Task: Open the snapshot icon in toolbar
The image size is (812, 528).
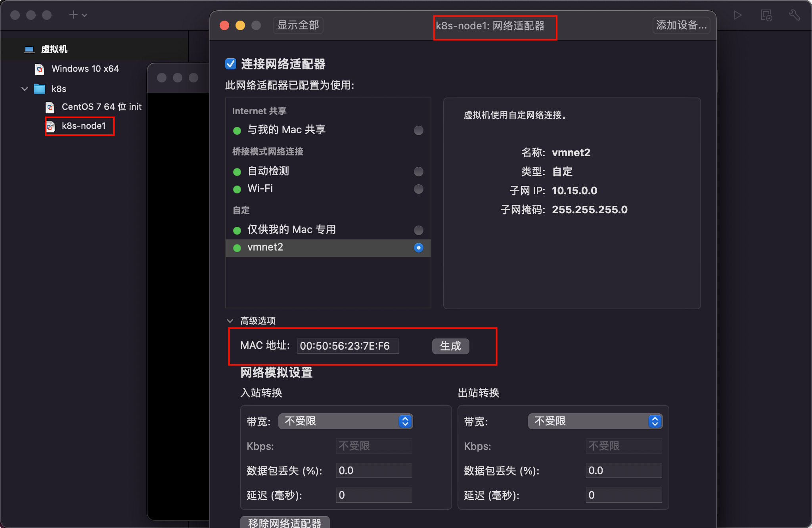Action: pyautogui.click(x=766, y=15)
